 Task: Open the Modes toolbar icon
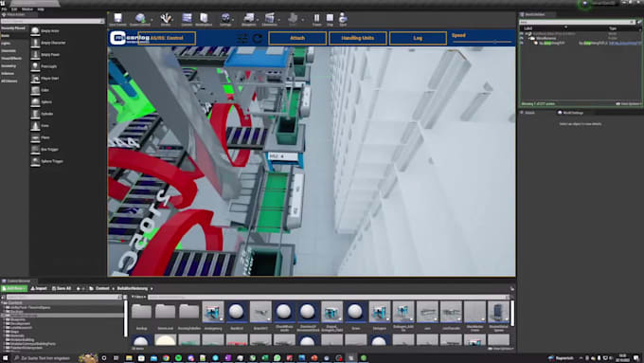(x=166, y=19)
